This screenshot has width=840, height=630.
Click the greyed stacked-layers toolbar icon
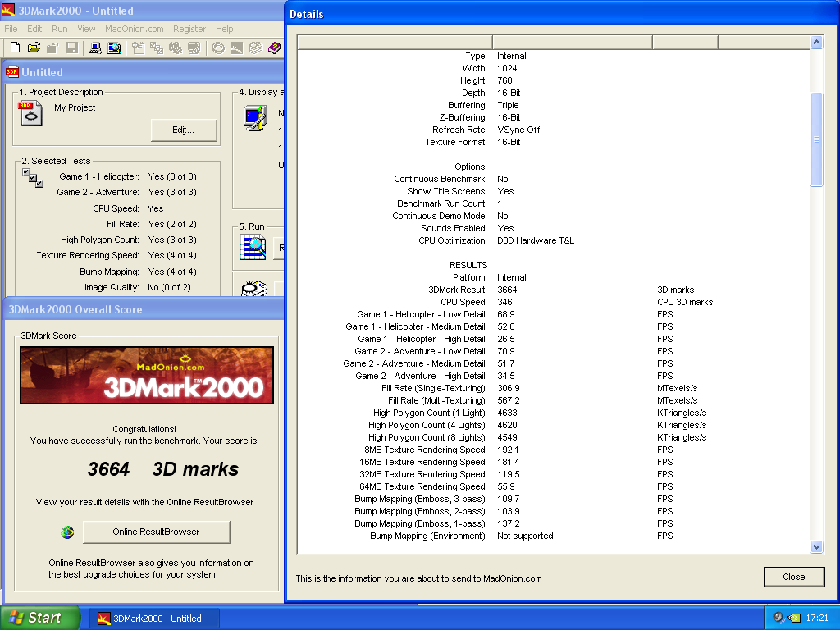coord(256,48)
